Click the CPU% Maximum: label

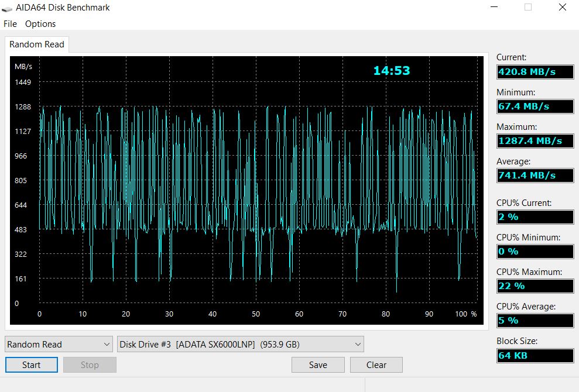tap(529, 272)
